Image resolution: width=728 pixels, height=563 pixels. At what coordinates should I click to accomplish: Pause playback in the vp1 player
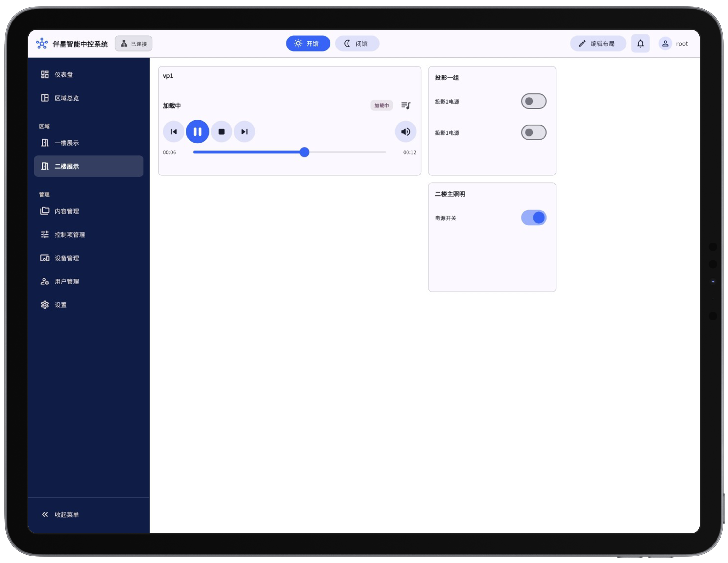pos(197,132)
